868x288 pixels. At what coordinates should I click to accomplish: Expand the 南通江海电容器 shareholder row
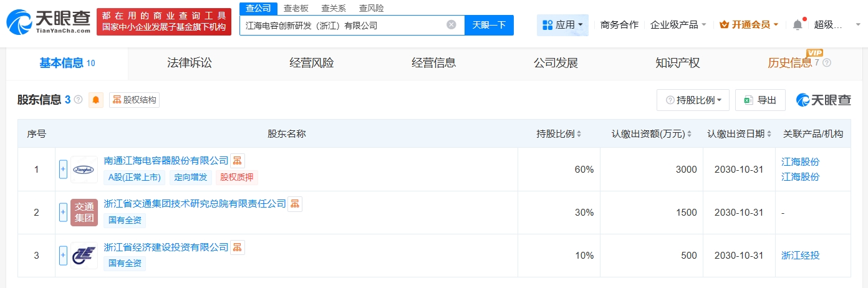click(63, 169)
